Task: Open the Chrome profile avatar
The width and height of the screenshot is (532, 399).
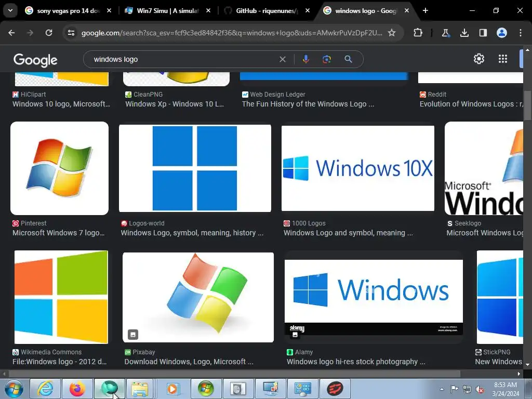Action: tap(502, 33)
